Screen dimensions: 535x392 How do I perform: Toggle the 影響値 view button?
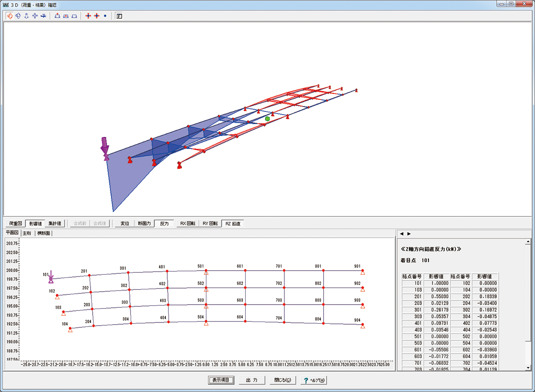coord(36,223)
